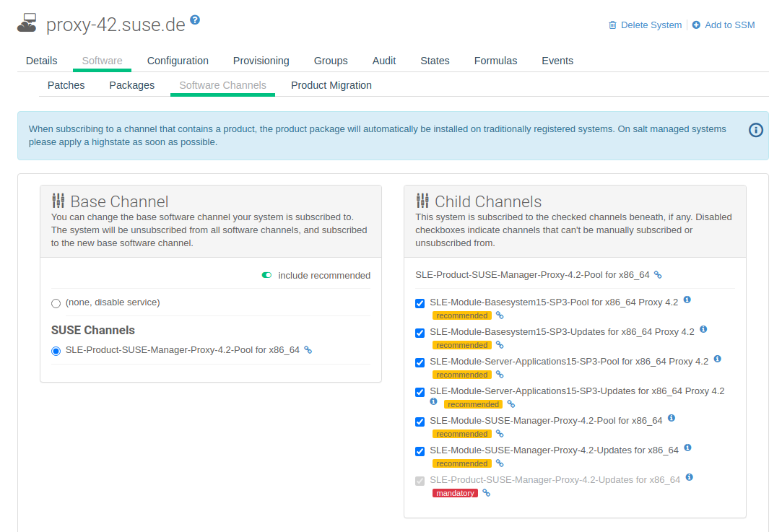Screen dimensions: 782x532
Task: Select the none, disable service radio option
Action: [56, 303]
